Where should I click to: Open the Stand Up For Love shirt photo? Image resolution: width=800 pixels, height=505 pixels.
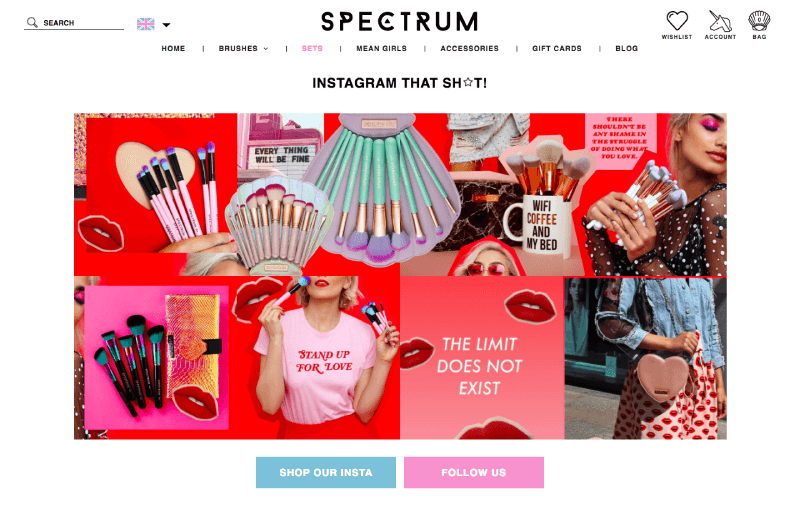314,358
